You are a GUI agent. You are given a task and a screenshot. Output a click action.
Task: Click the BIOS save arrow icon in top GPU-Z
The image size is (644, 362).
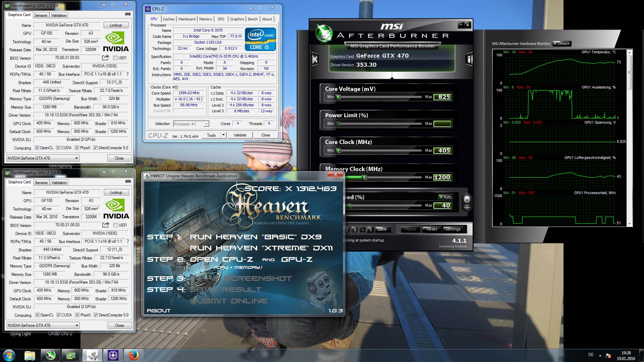coord(106,58)
